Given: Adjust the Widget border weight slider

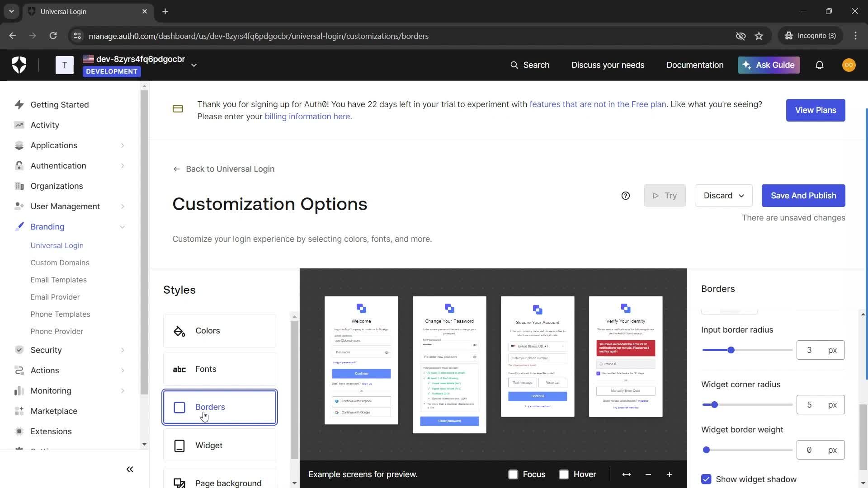Looking at the screenshot, I should (747, 450).
